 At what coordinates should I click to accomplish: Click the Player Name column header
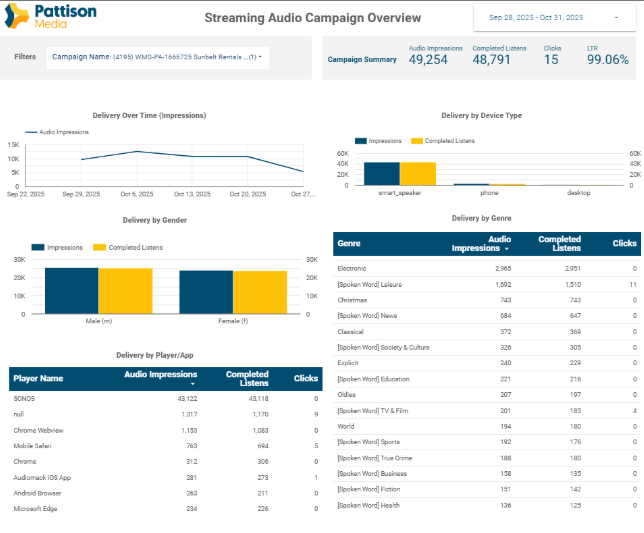click(x=38, y=378)
